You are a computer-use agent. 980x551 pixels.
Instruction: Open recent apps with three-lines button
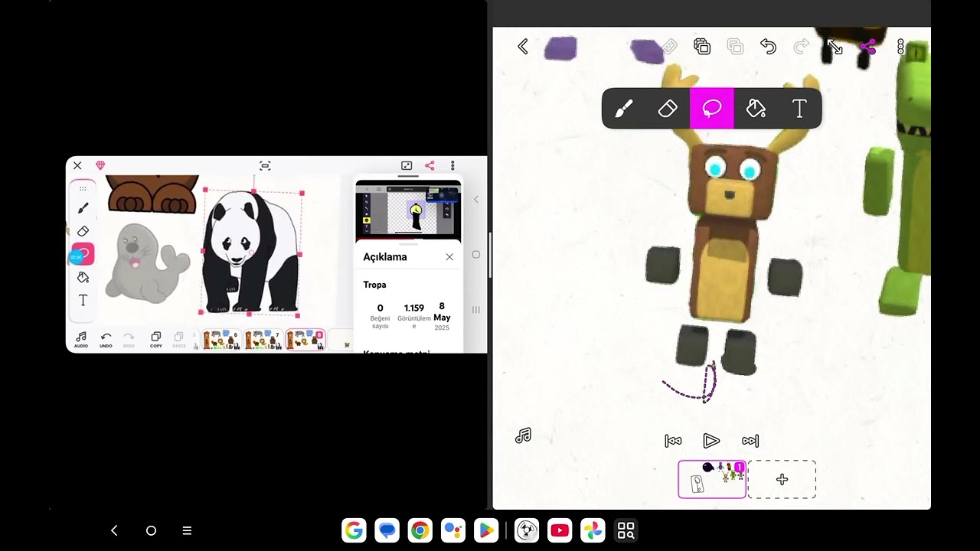pyautogui.click(x=187, y=530)
